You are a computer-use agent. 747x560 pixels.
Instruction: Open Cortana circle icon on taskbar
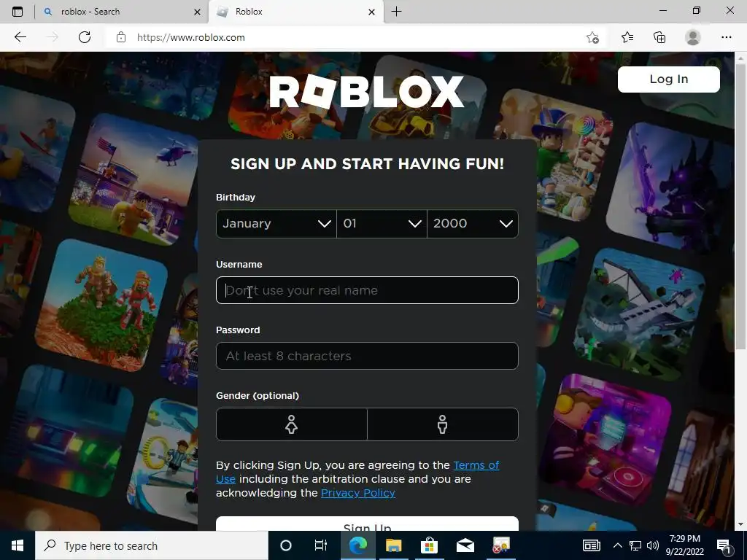click(285, 545)
